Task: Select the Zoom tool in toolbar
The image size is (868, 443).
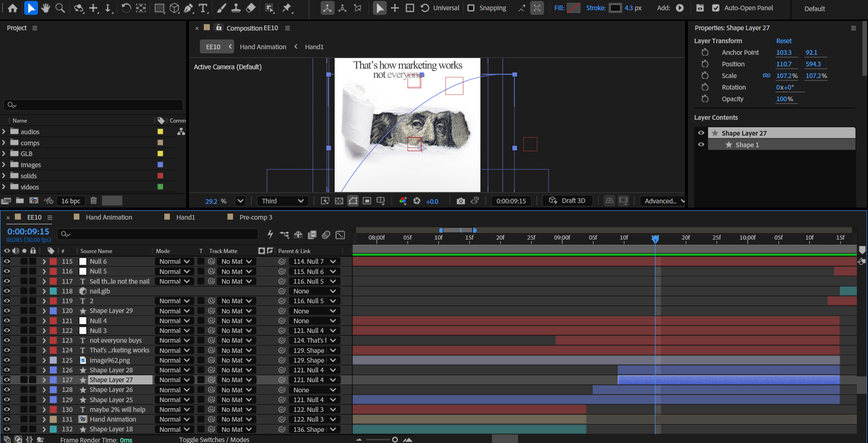Action: tap(60, 8)
